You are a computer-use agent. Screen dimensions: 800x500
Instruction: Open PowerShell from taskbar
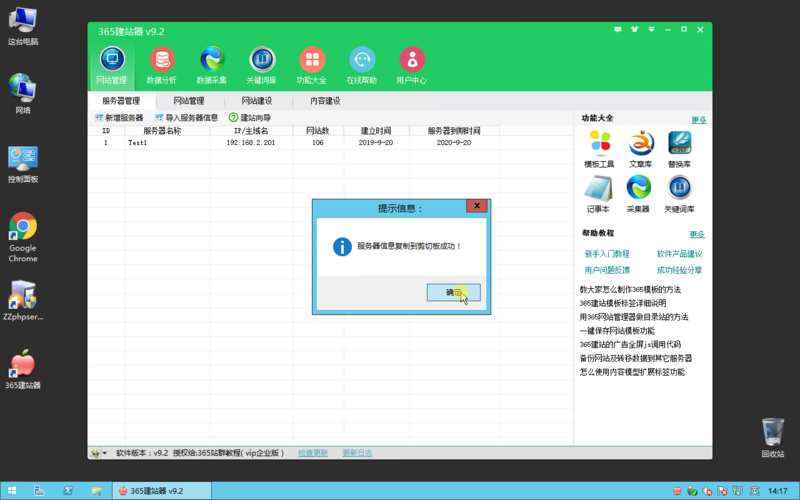(x=68, y=491)
